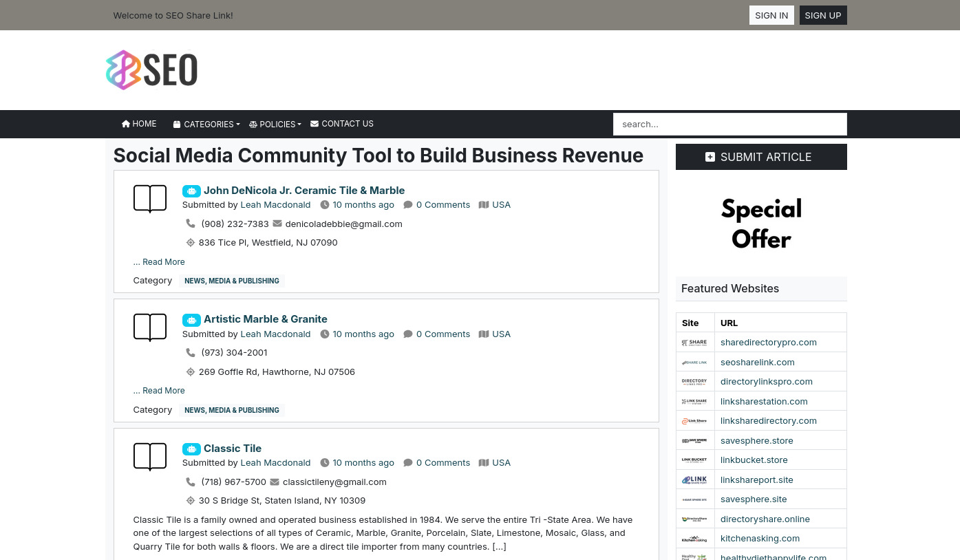Open the Classic Tile listing title
The image size is (960, 560).
point(233,449)
